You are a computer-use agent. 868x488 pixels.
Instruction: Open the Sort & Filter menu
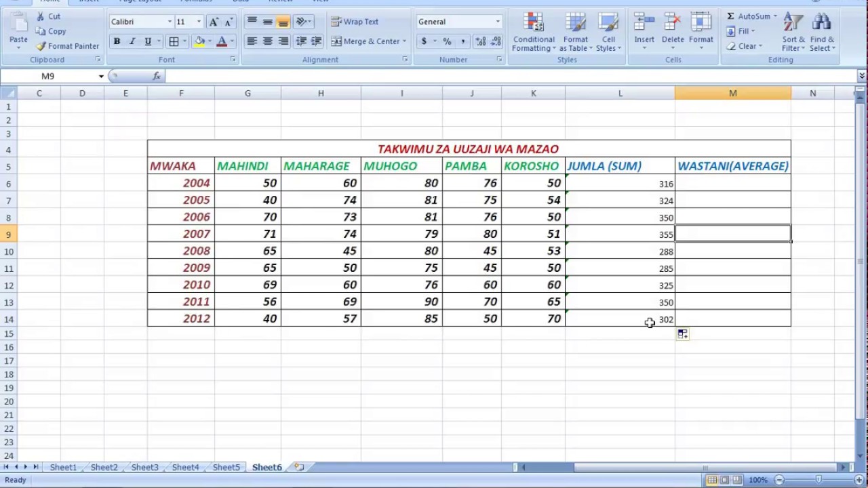tap(793, 32)
